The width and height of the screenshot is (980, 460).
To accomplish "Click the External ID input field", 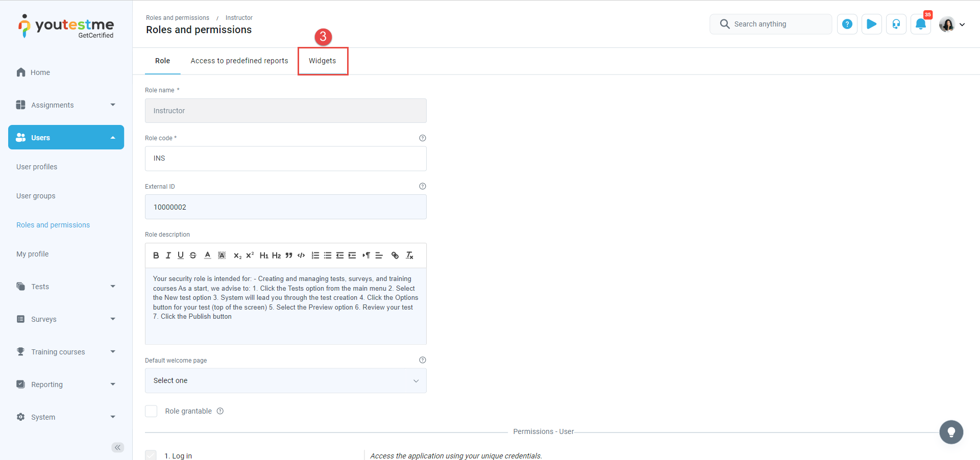I will 286,207.
